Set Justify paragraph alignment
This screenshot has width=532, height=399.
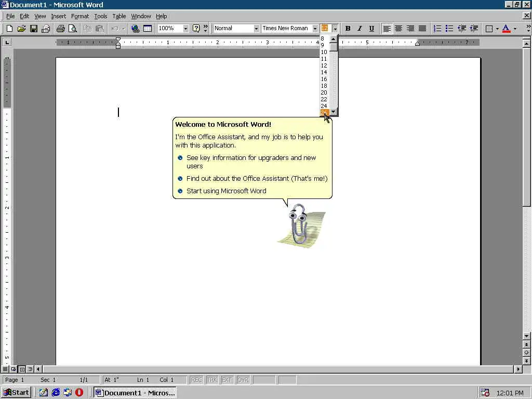coord(422,29)
